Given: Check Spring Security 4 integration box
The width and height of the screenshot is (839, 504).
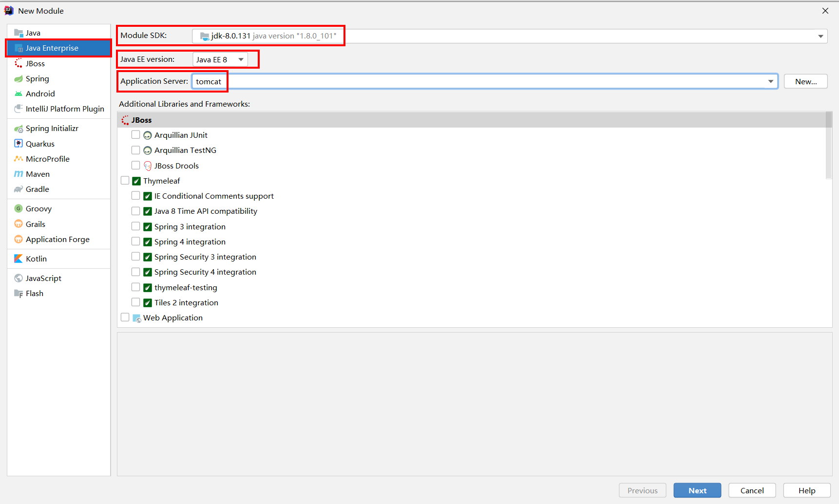Looking at the screenshot, I should (136, 272).
